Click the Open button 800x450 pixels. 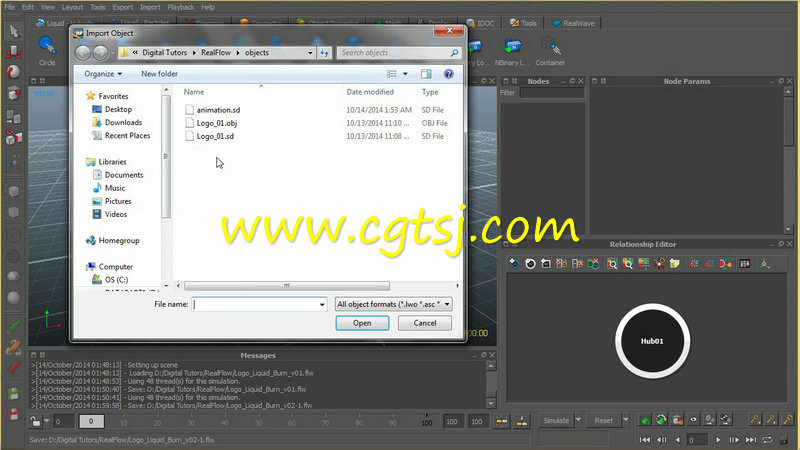[x=362, y=323]
